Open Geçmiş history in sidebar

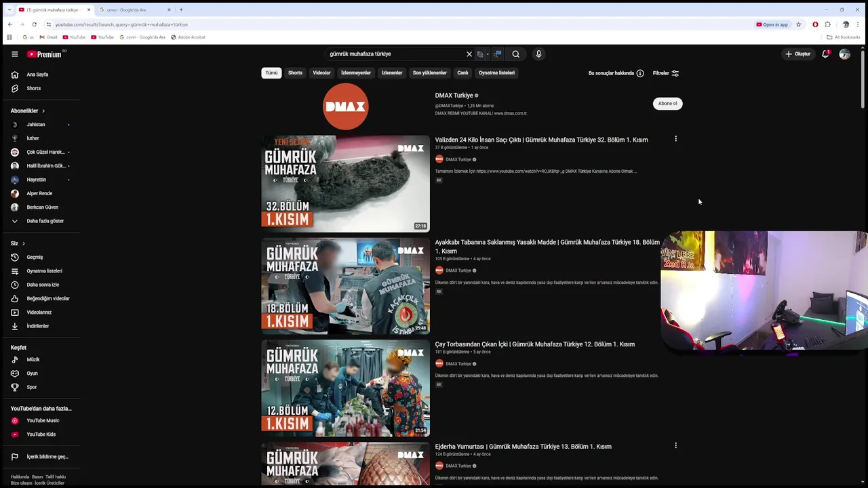coord(35,257)
